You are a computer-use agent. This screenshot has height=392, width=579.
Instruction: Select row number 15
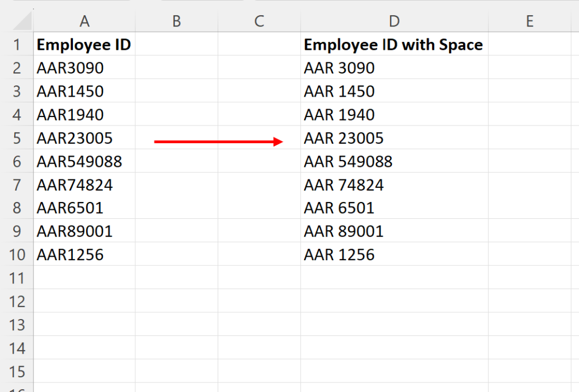[17, 371]
